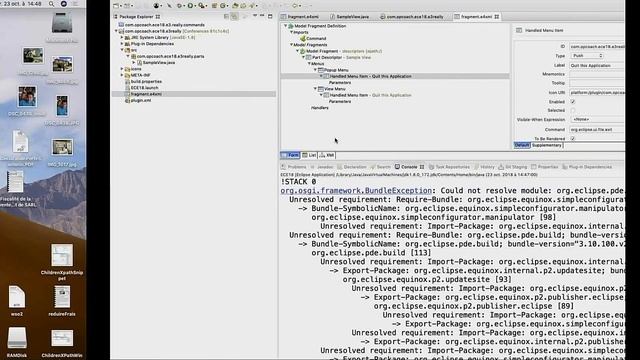Expand Plug-in Dependencies node
Screen dimensions: 640x360
click(x=122, y=44)
